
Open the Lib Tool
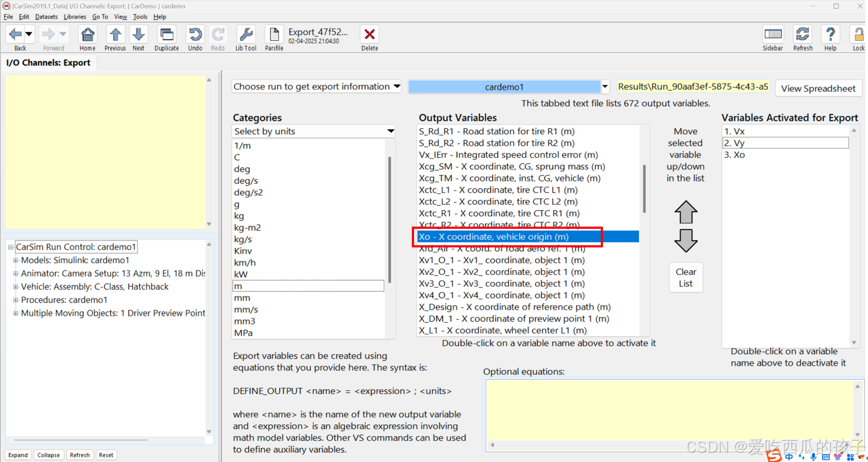click(x=246, y=34)
